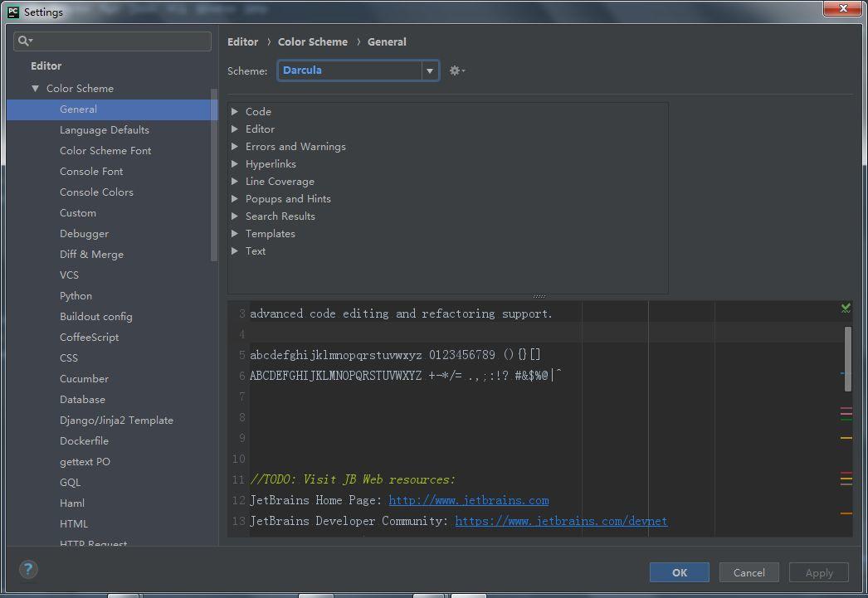The image size is (868, 598).
Task: Click the PyCharm logo in title bar
Action: [12, 12]
